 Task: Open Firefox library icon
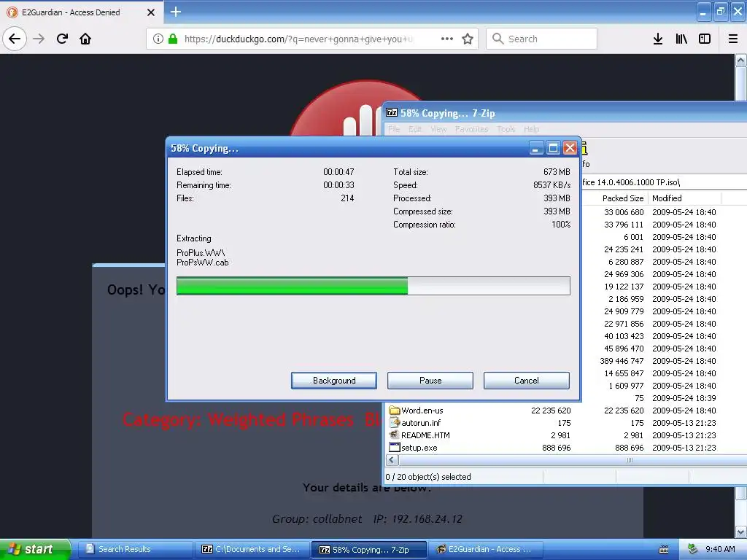[x=681, y=39]
